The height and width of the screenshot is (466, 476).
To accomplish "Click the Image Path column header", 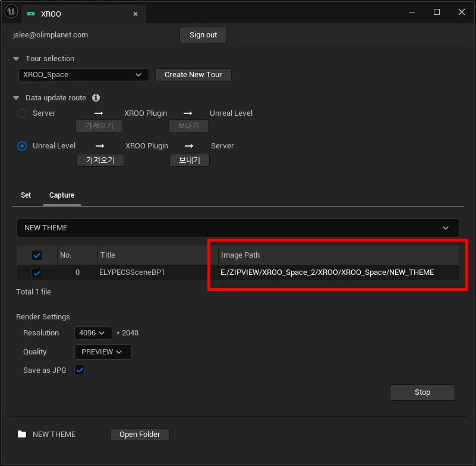I will [x=339, y=255].
